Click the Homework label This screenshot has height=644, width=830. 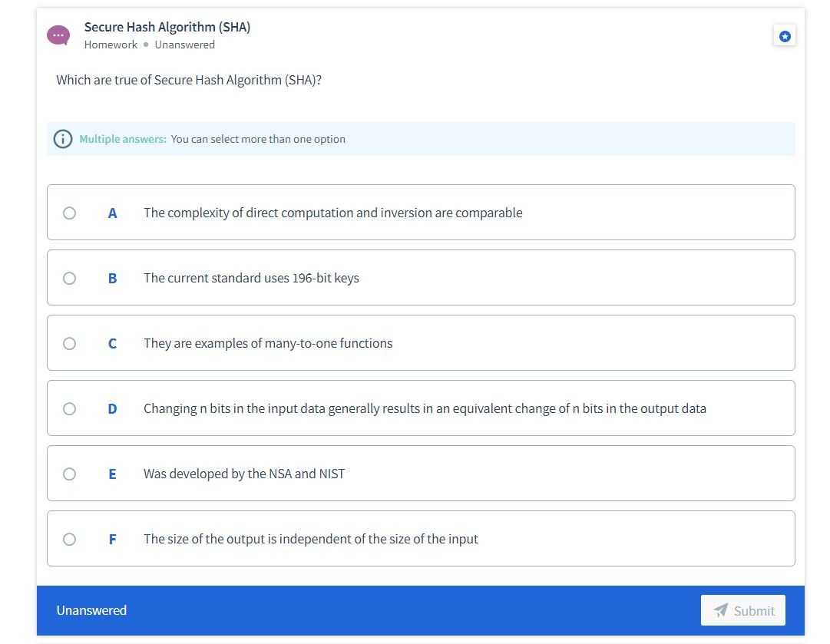[x=110, y=45]
